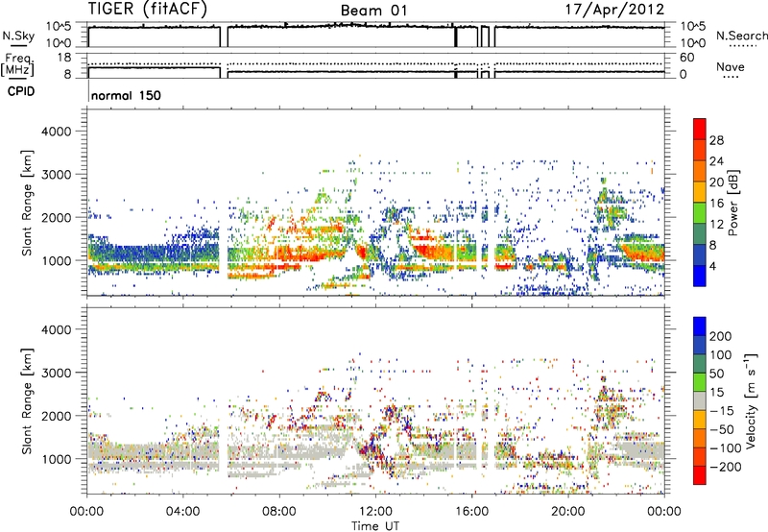The image size is (768, 532).
Task: Click the 'Power [dB]' colorbar title
Action: coord(732,203)
